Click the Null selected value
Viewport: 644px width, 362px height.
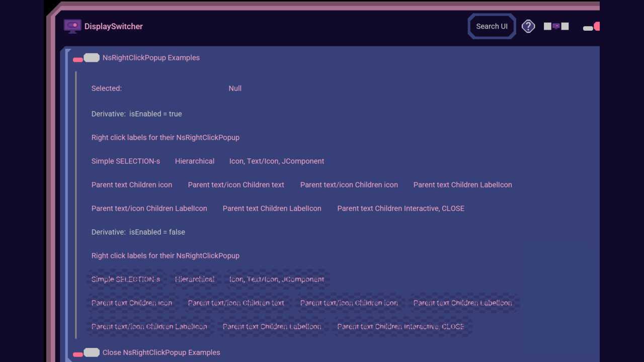pos(235,88)
